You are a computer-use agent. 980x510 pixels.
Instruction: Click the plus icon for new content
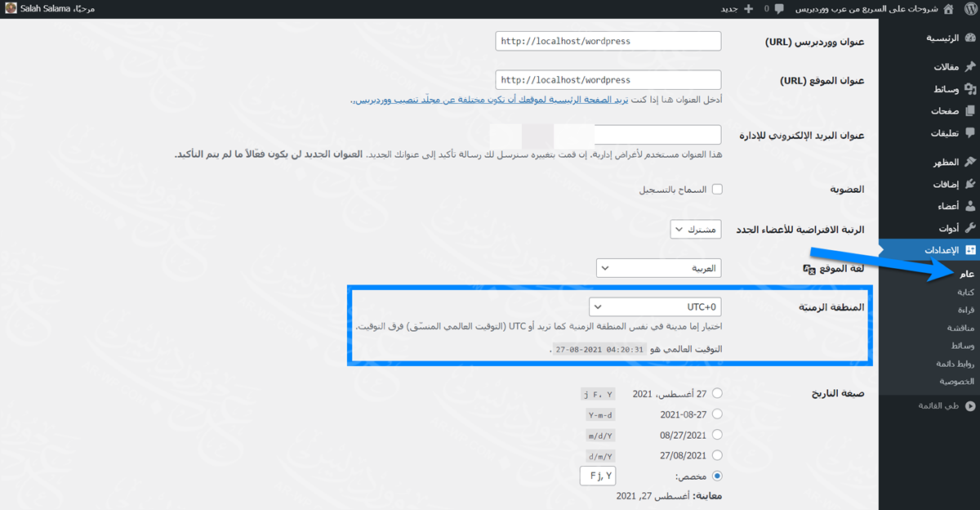point(749,8)
